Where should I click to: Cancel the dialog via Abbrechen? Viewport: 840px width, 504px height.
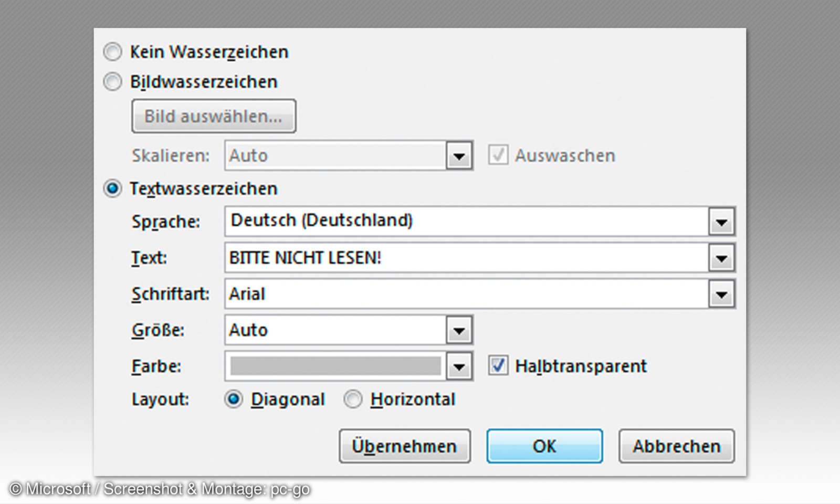676,446
